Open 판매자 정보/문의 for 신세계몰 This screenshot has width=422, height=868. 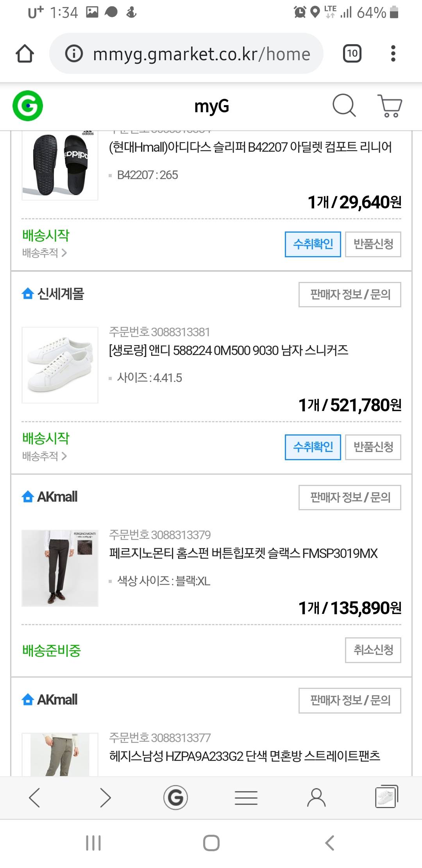[x=350, y=294]
